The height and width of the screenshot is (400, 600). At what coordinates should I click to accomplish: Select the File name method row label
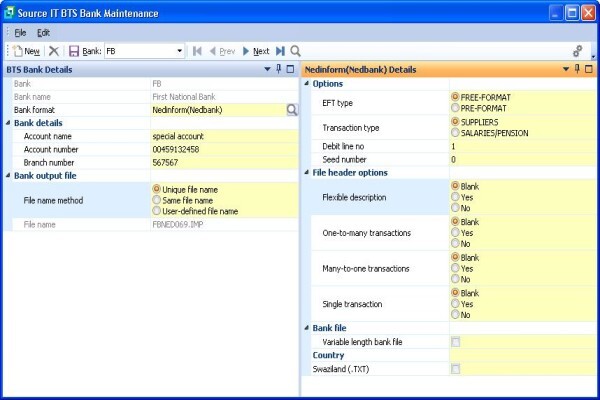[x=53, y=200]
